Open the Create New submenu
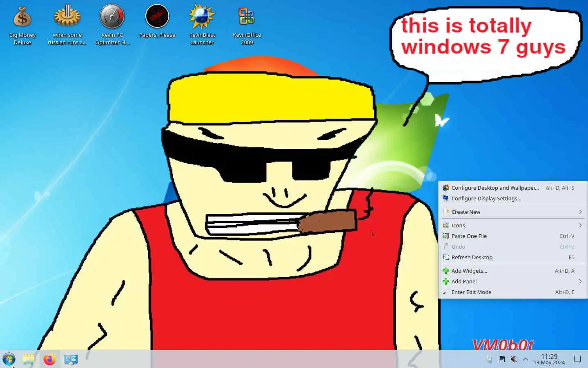Screen dimensions: 588x368 point(513,212)
